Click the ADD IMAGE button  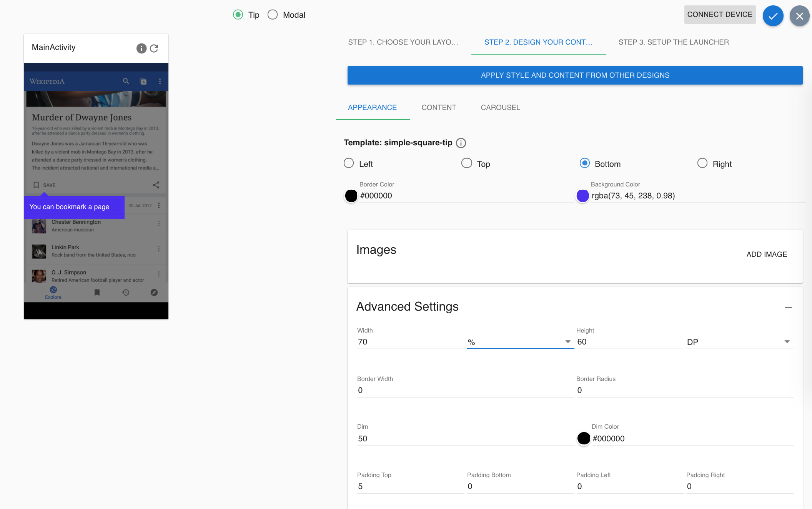click(x=766, y=254)
